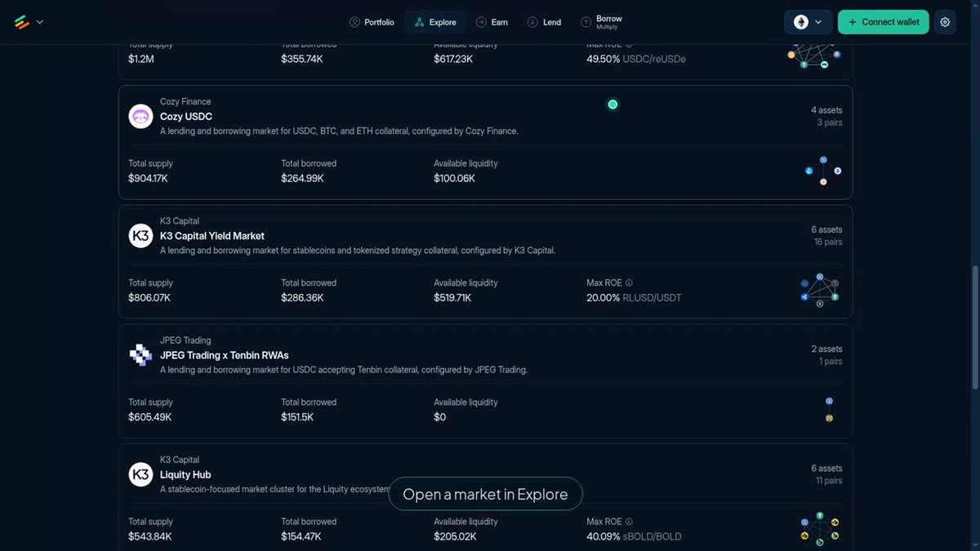View the Liquity Hub asset graph
Image resolution: width=980 pixels, height=551 pixels.
[x=821, y=529]
